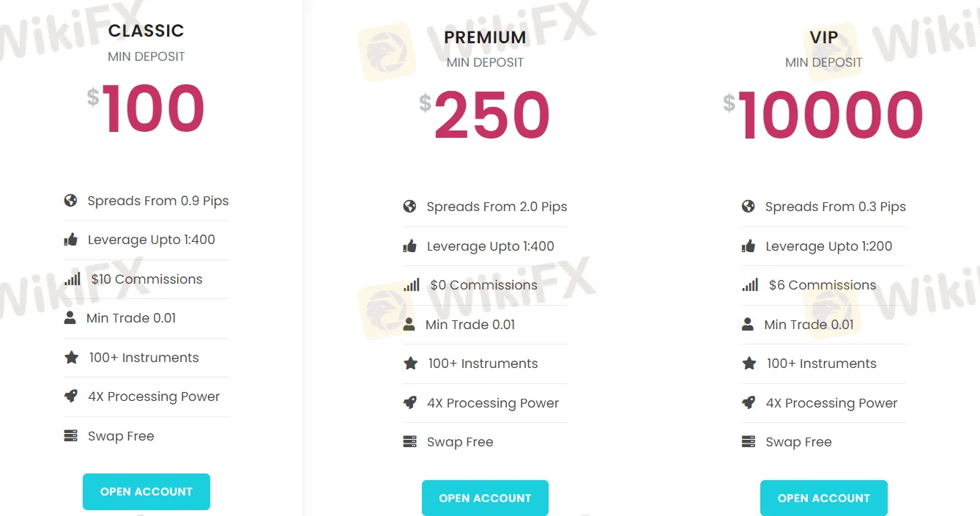Screen dimensions: 980x516
Task: Select the CLASSIC plan heading
Action: coord(146,31)
